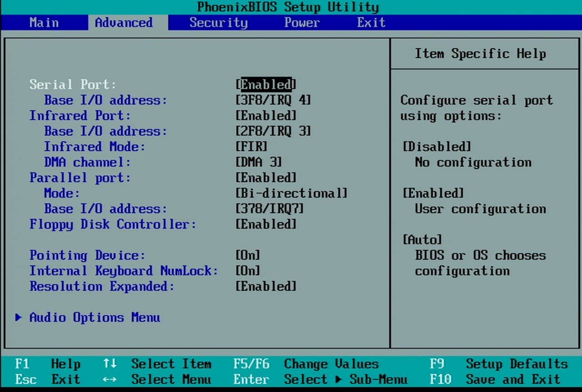Toggle the Serial Port Enabled value
Image resolution: width=582 pixels, height=392 pixels.
266,84
